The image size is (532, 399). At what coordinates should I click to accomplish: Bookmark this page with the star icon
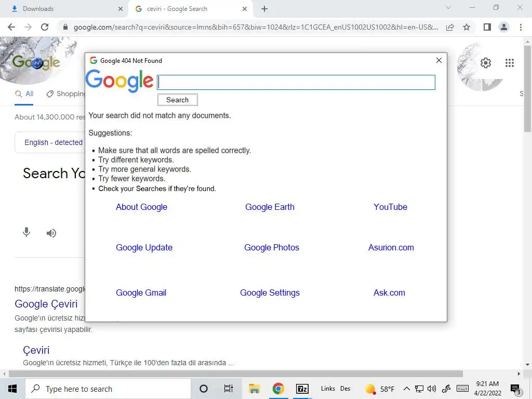(467, 27)
